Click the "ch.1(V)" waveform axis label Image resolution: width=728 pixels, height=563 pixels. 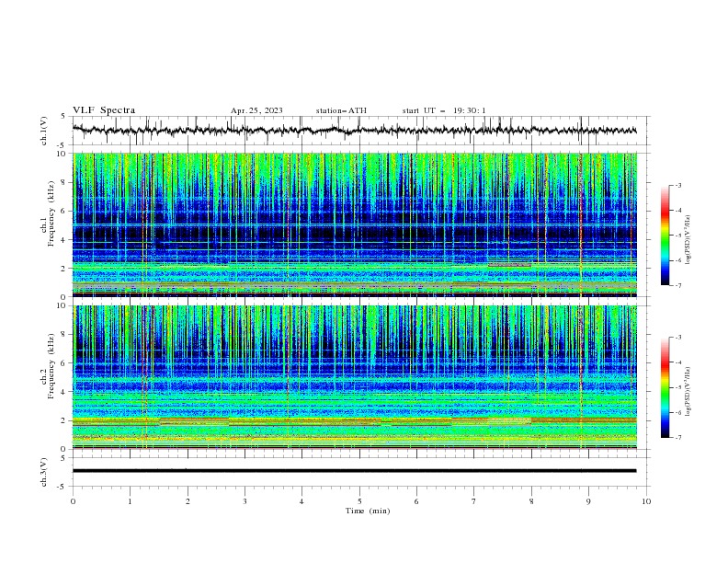(x=44, y=131)
